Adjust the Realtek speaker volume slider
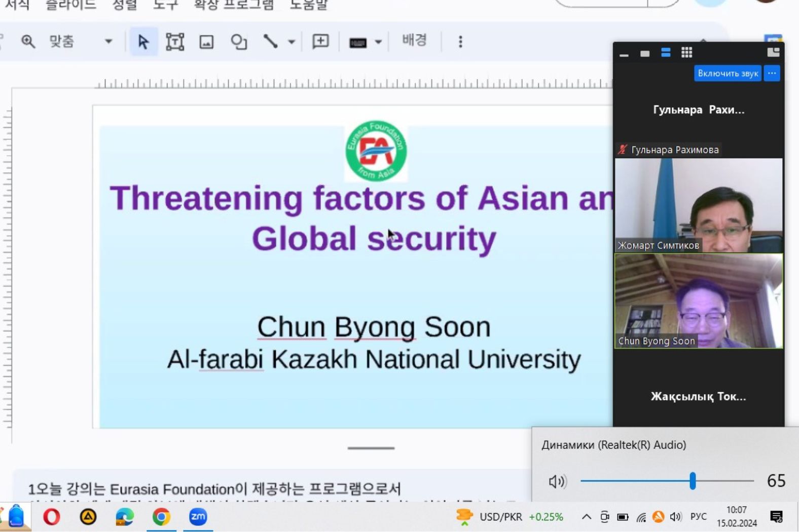The width and height of the screenshot is (799, 532). [x=693, y=481]
